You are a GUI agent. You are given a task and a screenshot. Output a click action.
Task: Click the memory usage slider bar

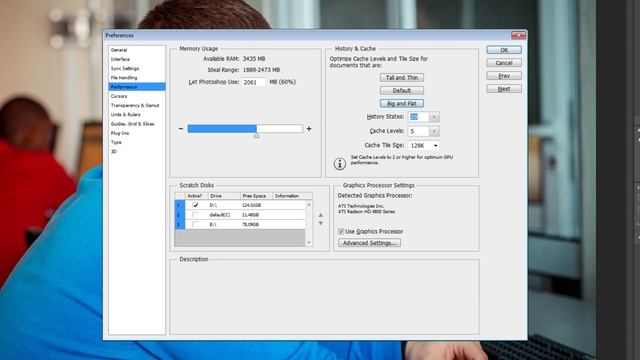pos(245,129)
